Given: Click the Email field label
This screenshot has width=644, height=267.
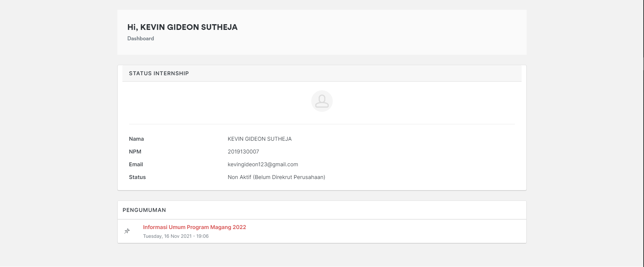Looking at the screenshot, I should coord(136,165).
